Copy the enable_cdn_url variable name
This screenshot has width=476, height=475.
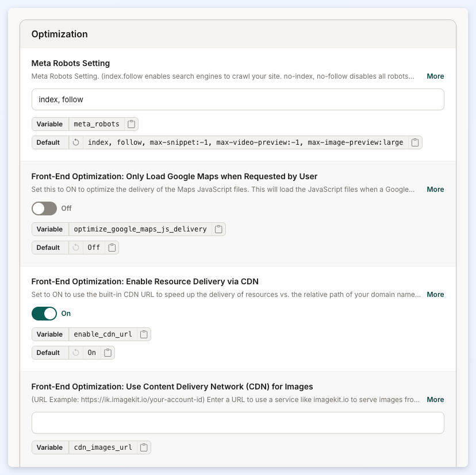[x=144, y=334]
